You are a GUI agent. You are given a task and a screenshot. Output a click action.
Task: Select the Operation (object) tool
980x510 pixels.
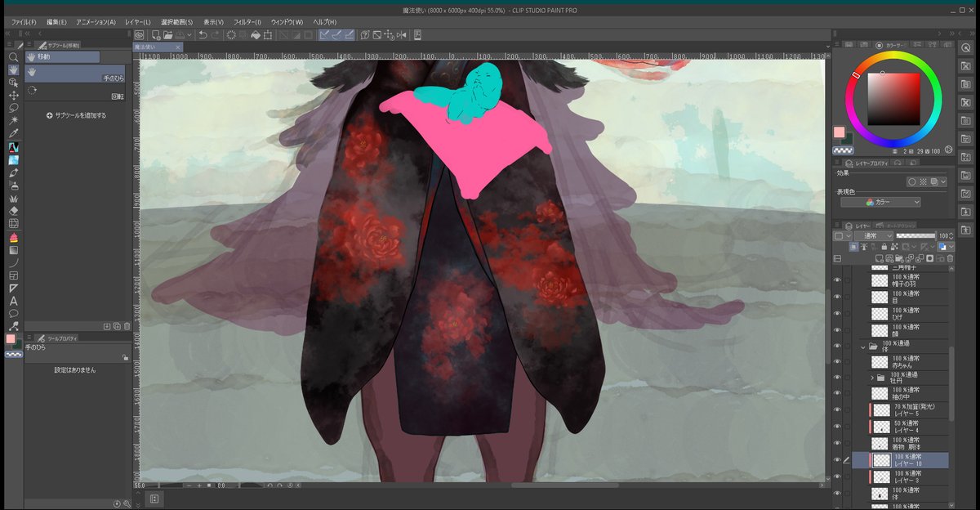(13, 83)
